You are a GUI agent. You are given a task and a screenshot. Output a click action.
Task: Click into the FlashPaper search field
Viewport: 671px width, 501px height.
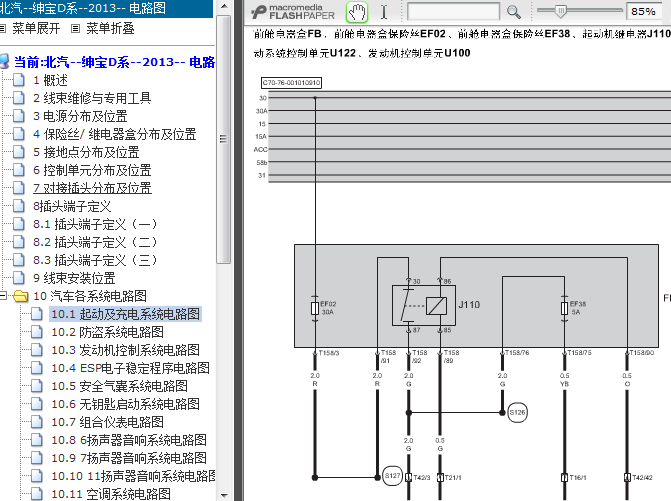coord(453,12)
